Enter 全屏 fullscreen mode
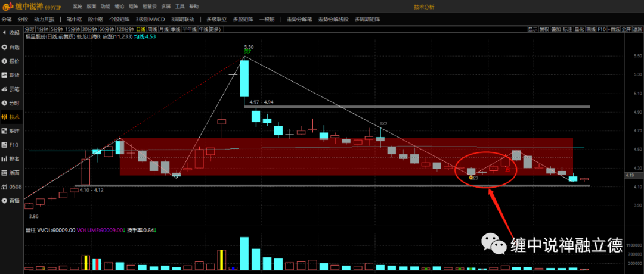 pyautogui.click(x=626, y=29)
